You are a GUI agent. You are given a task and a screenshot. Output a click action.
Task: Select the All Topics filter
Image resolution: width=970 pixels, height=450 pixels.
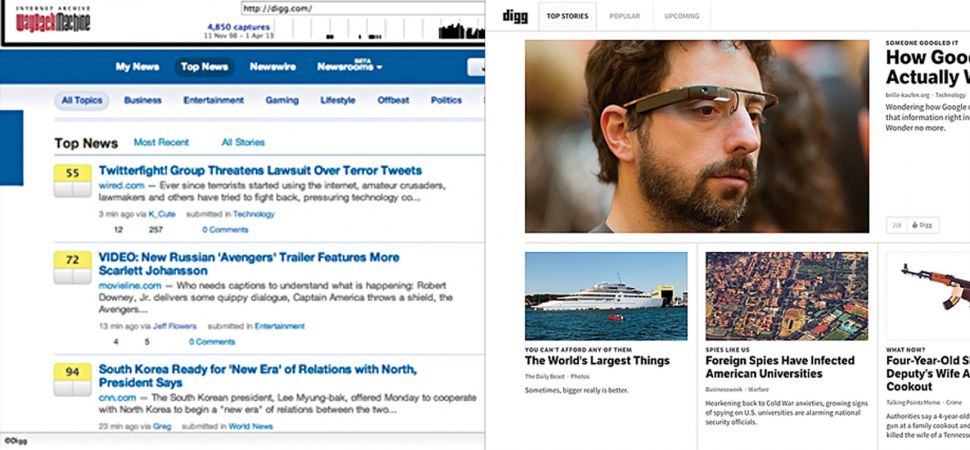(81, 100)
